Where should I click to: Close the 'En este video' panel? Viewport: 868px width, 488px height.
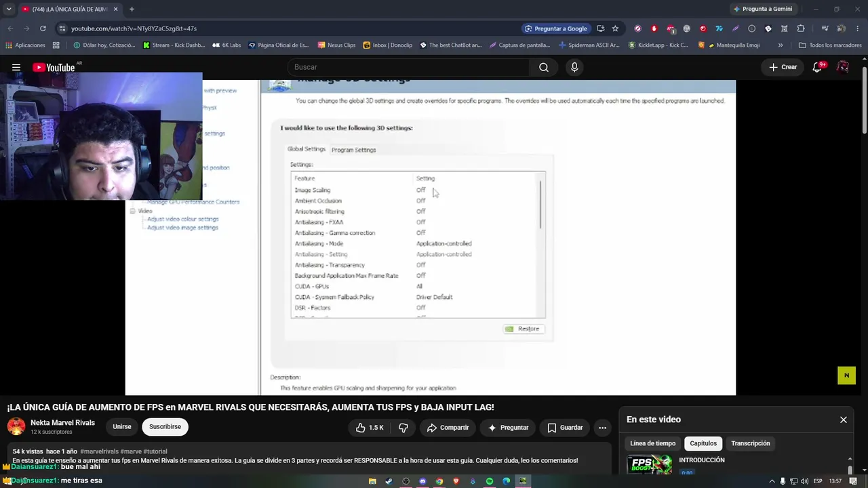[x=844, y=420]
